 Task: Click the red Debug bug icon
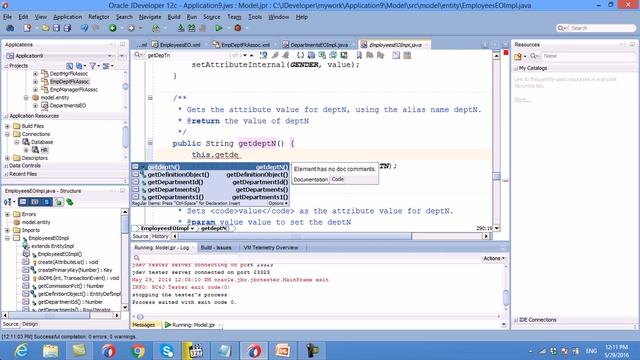coord(238,28)
